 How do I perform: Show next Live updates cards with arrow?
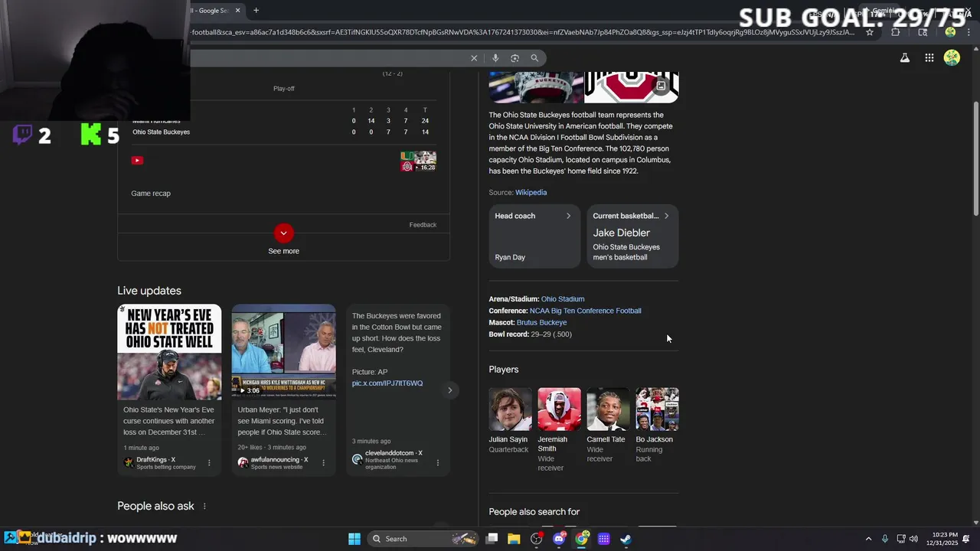(449, 390)
